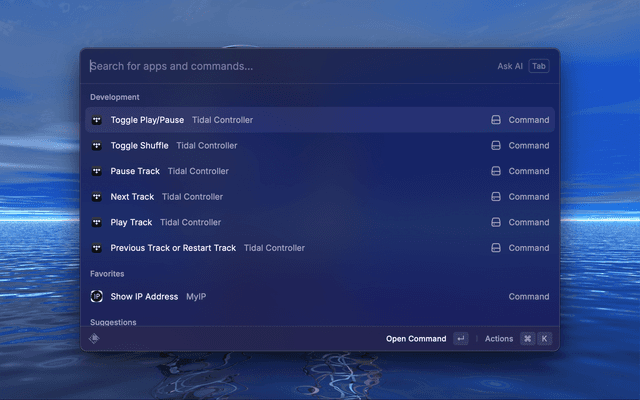Click the Tidal icon beside Previous Track
Image resolution: width=640 pixels, height=400 pixels.
pos(97,248)
